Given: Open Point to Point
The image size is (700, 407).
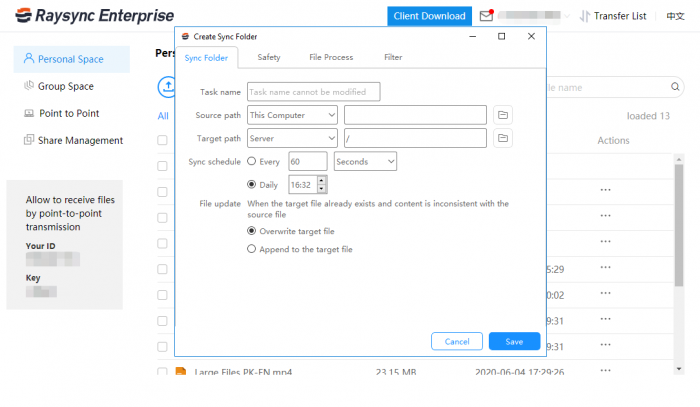Looking at the screenshot, I should [69, 113].
